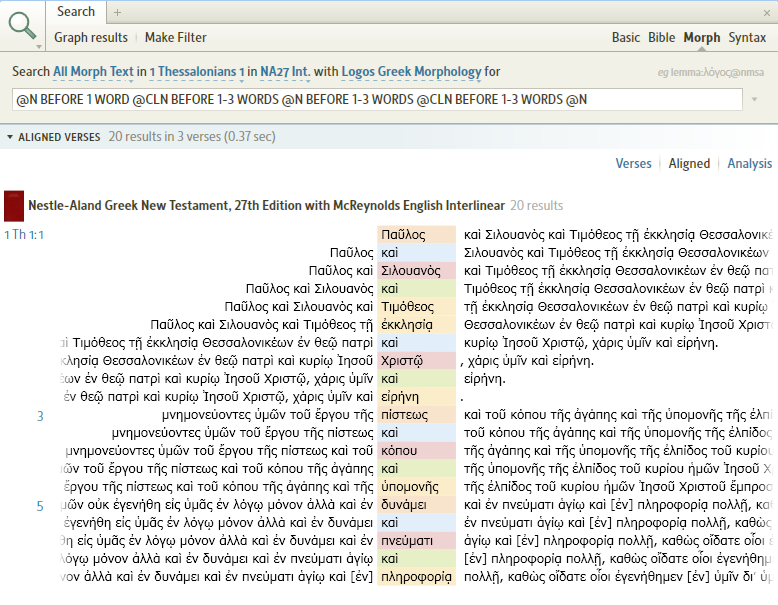The height and width of the screenshot is (605, 778).
Task: Change the All Morph Text search field option
Action: pos(93,71)
